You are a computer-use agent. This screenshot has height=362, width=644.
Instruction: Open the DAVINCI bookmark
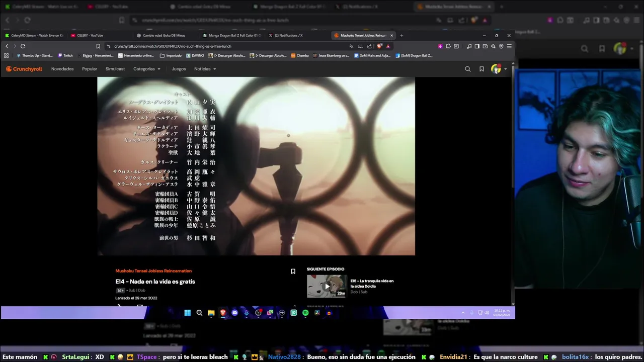click(x=195, y=55)
